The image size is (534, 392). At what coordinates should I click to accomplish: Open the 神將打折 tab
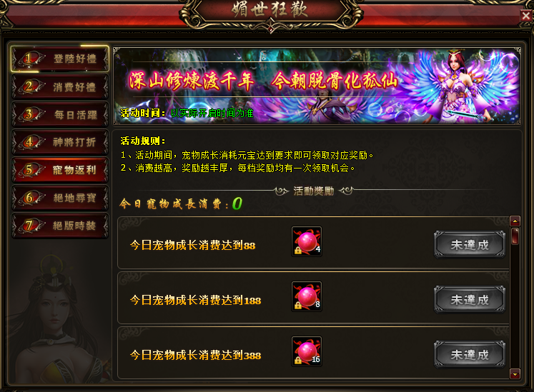[x=60, y=142]
